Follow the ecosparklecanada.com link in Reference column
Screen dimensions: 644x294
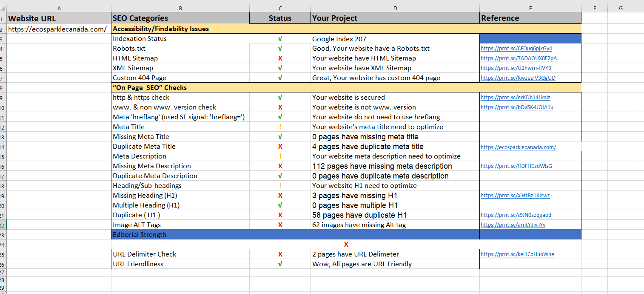518,147
